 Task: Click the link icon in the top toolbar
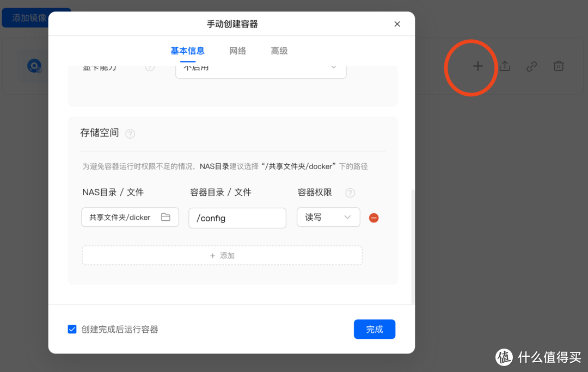pos(532,66)
